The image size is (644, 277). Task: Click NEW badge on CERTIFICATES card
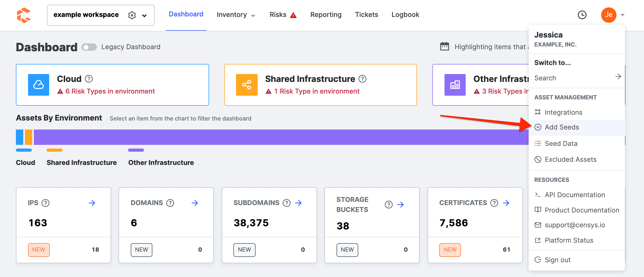coord(450,250)
